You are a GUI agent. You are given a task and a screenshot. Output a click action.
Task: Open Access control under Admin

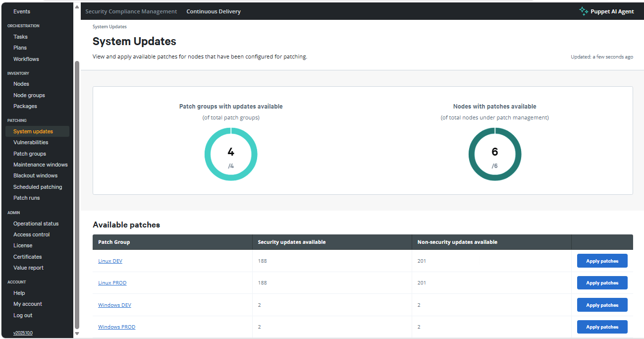[32, 234]
